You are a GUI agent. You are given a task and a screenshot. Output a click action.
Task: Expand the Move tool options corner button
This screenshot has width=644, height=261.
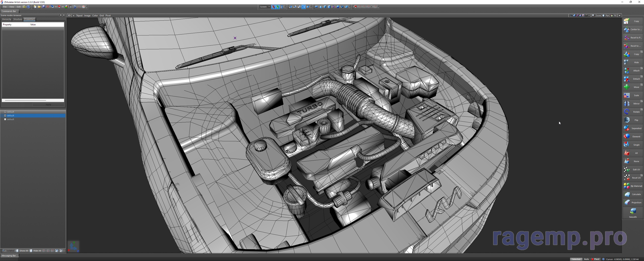641,85
